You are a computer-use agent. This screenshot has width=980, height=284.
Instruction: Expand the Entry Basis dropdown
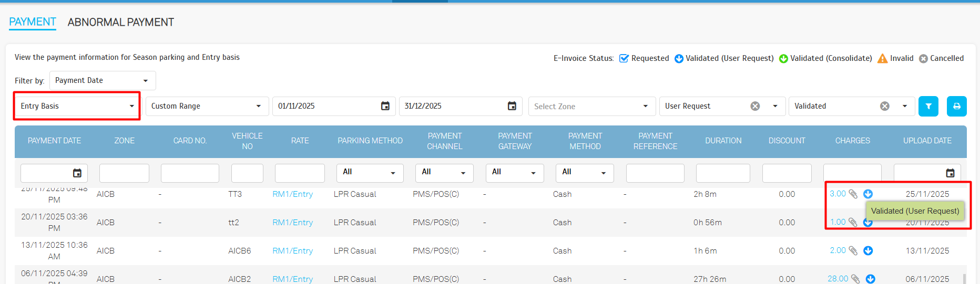coord(77,106)
